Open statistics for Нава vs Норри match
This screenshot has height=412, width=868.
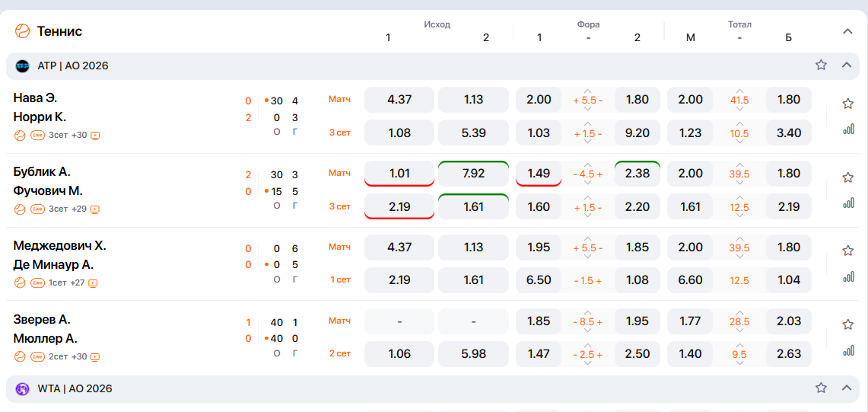847,129
